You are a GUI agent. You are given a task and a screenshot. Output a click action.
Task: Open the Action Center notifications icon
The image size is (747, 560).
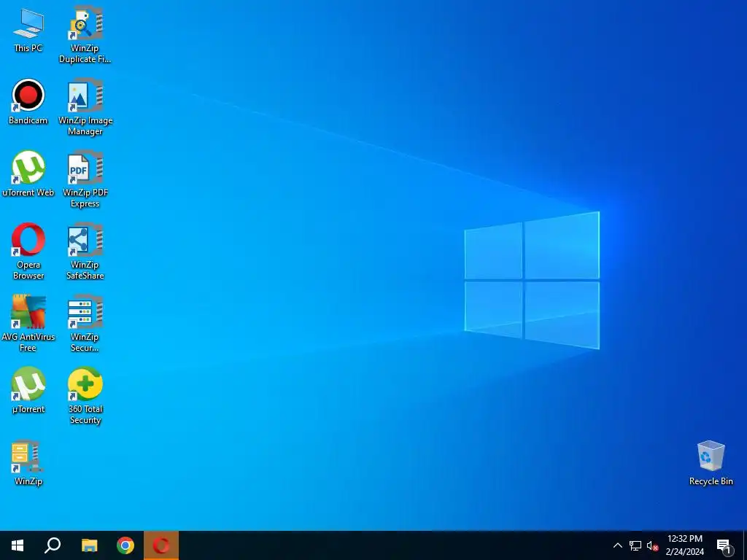(724, 546)
